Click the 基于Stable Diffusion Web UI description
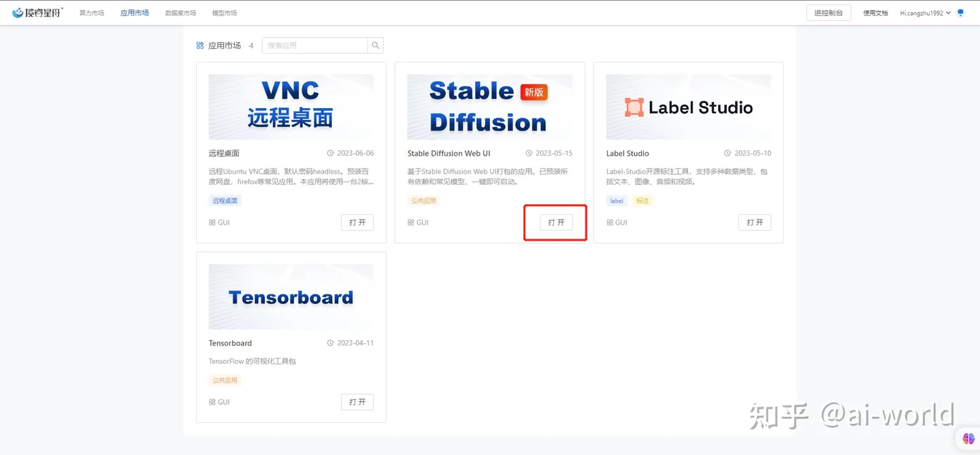The height and width of the screenshot is (455, 980). (x=488, y=177)
